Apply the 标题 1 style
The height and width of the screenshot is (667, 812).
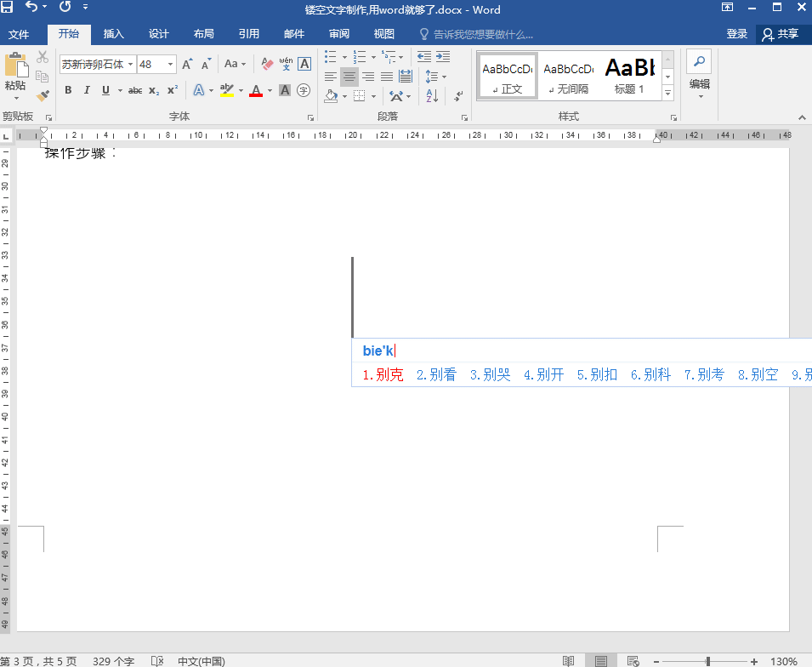coord(629,77)
